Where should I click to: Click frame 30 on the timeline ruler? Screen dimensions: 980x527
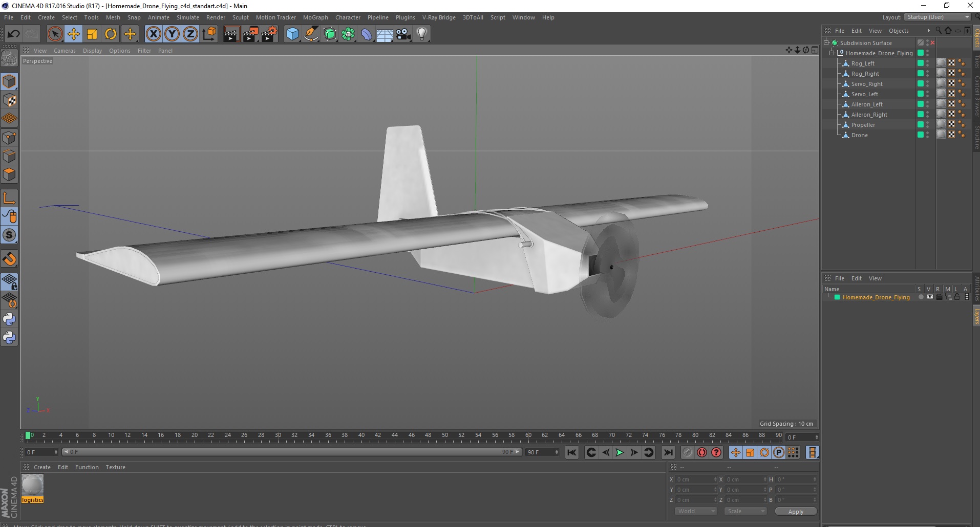pos(278,436)
